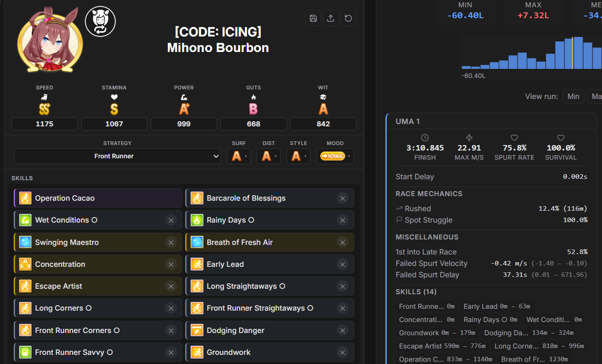Screen dimensions: 602x364
Task: Click the character swap icon beside portrait
Action: (100, 22)
